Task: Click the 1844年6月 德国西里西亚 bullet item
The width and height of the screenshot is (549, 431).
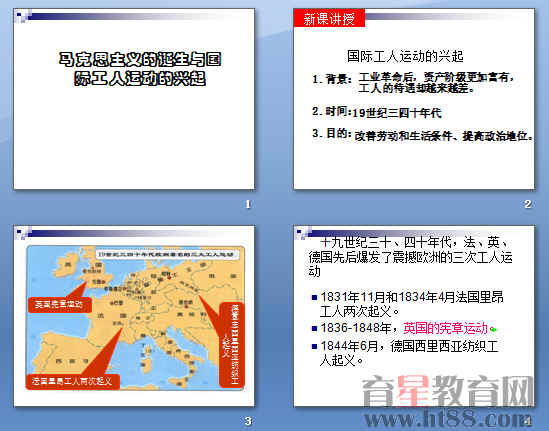Action: click(405, 353)
